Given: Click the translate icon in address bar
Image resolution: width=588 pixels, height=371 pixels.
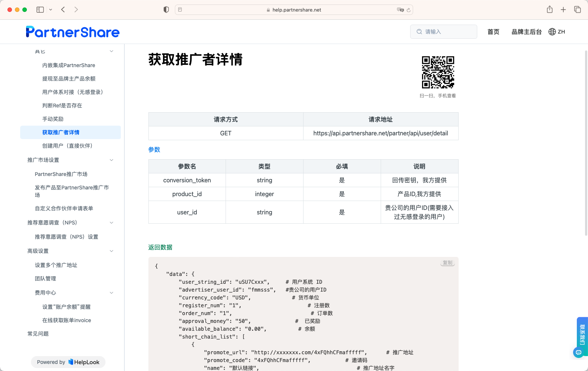Looking at the screenshot, I should (400, 10).
